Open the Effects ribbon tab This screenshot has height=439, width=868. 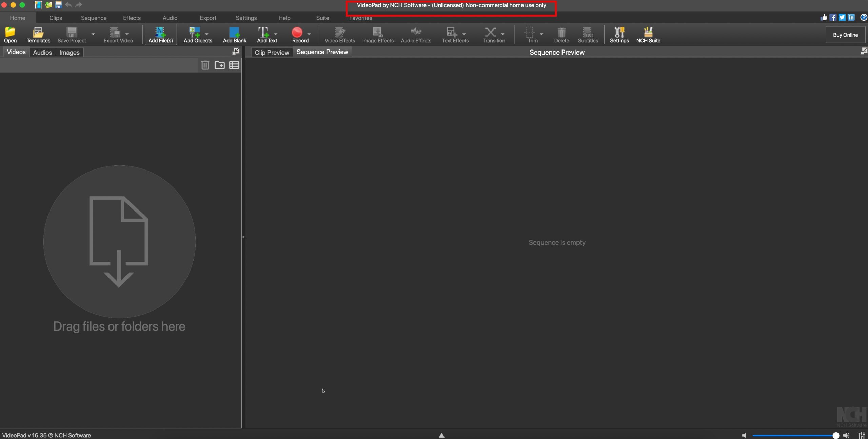tap(132, 18)
